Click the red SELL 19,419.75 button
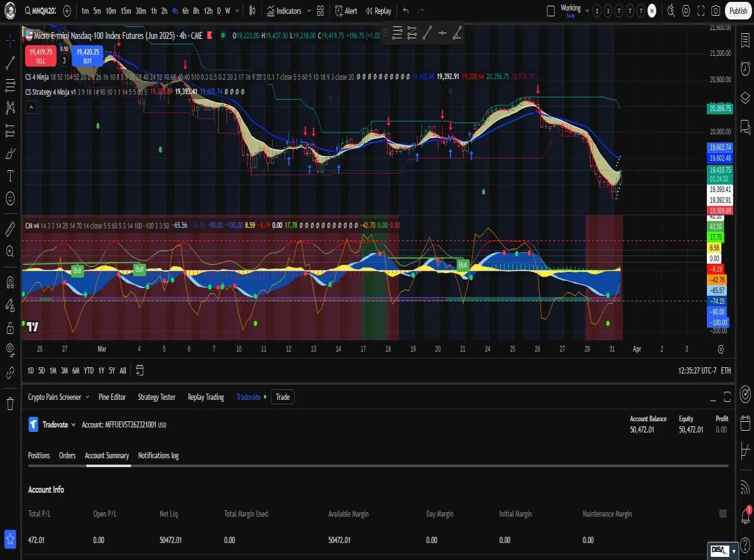754x560 pixels. tap(40, 56)
